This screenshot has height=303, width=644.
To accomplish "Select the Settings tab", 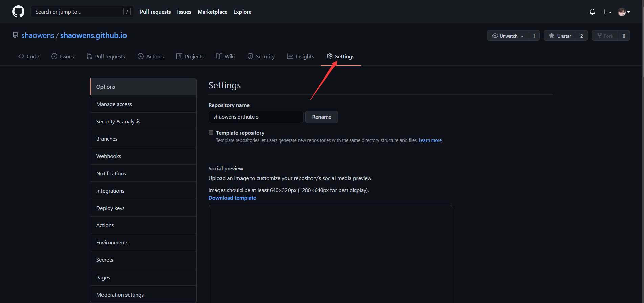I will pos(341,56).
